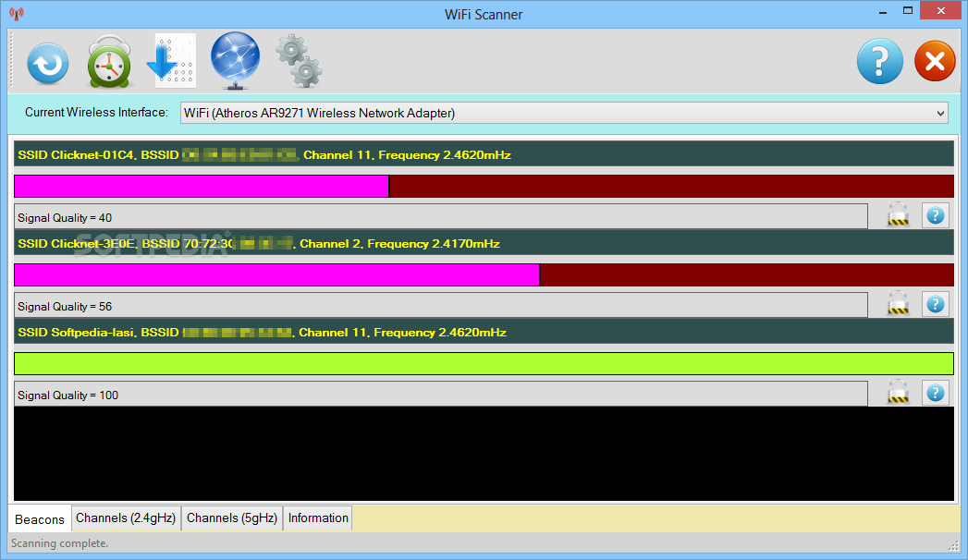Viewport: 968px width, 560px height.
Task: Click the window resize grip corner
Action: [x=954, y=545]
